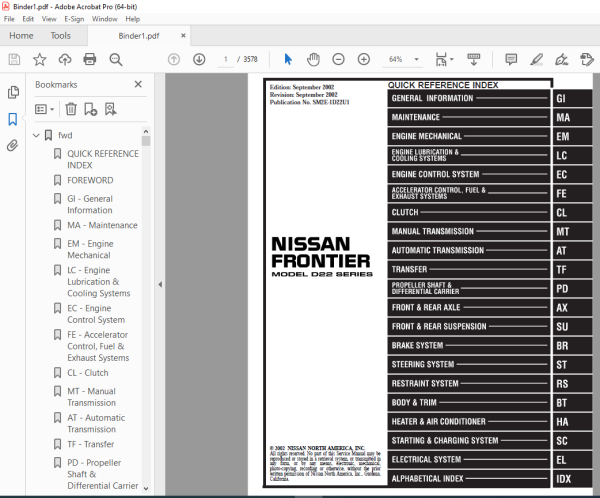The height and width of the screenshot is (498, 600).
Task: Click the read mode scrolling icon
Action: click(474, 59)
